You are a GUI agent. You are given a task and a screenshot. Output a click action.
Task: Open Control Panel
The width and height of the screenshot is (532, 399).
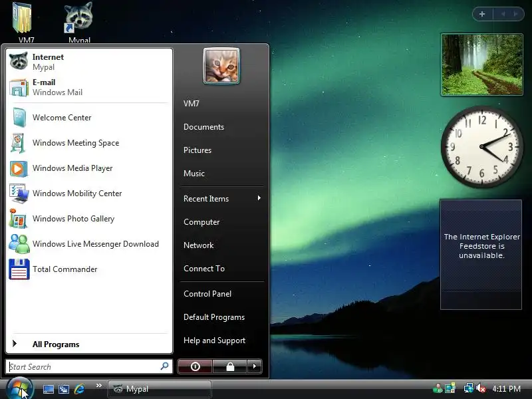click(x=221, y=294)
